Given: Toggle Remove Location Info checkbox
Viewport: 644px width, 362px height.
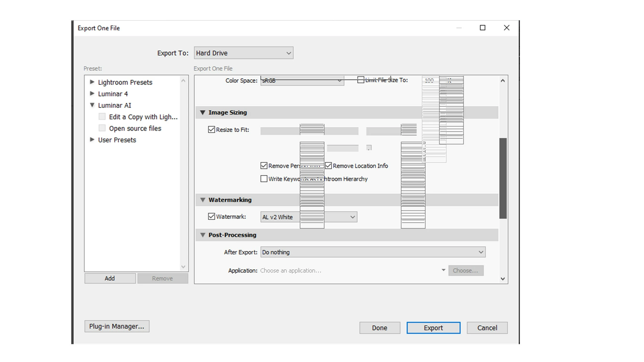Looking at the screenshot, I should click(328, 166).
